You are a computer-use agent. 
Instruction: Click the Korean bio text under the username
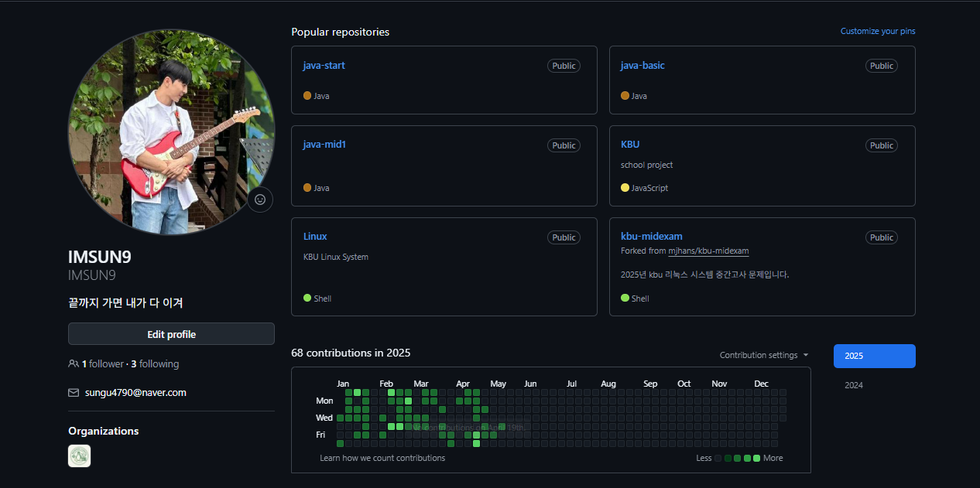125,303
